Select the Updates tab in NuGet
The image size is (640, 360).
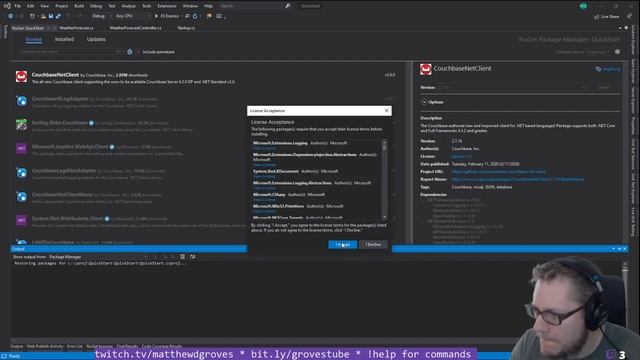click(x=96, y=40)
